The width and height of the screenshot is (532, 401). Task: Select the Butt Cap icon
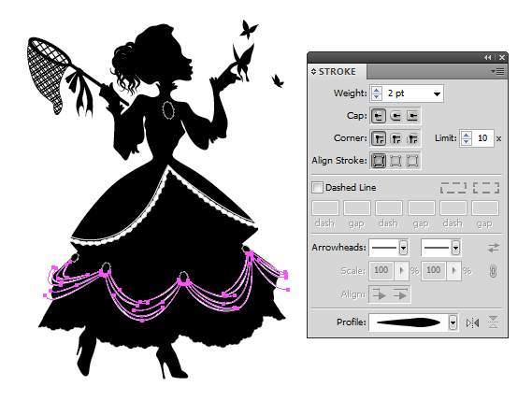pos(379,116)
